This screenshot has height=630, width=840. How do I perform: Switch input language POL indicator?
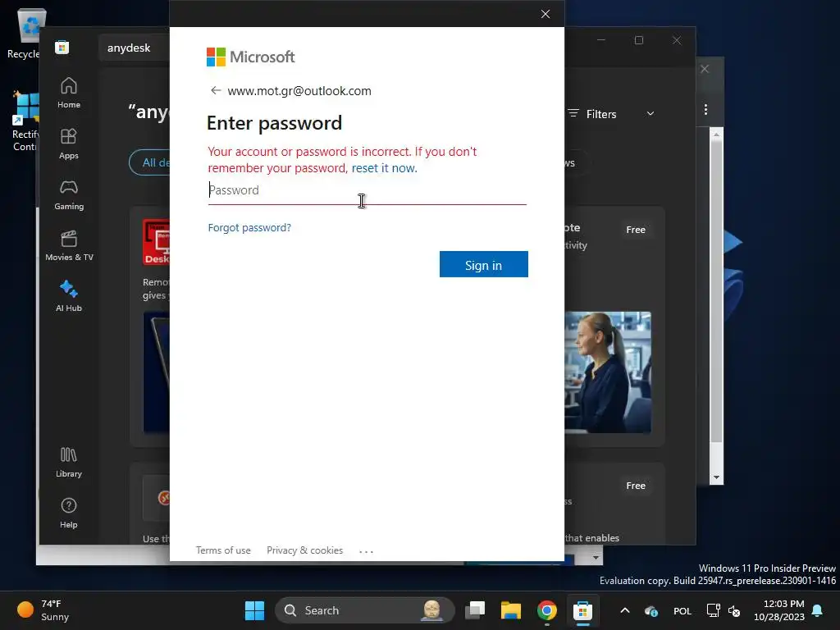pyautogui.click(x=682, y=610)
